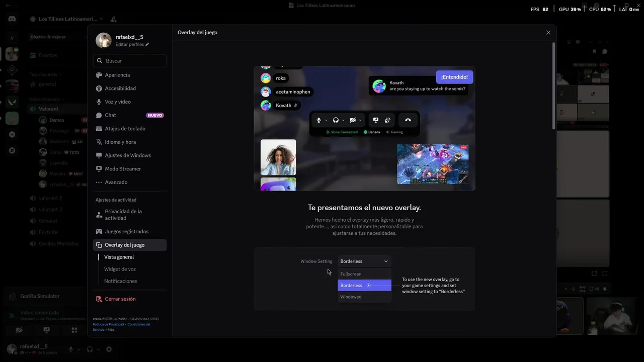Toggle deafen with bottom user headphones button

[x=90, y=349]
